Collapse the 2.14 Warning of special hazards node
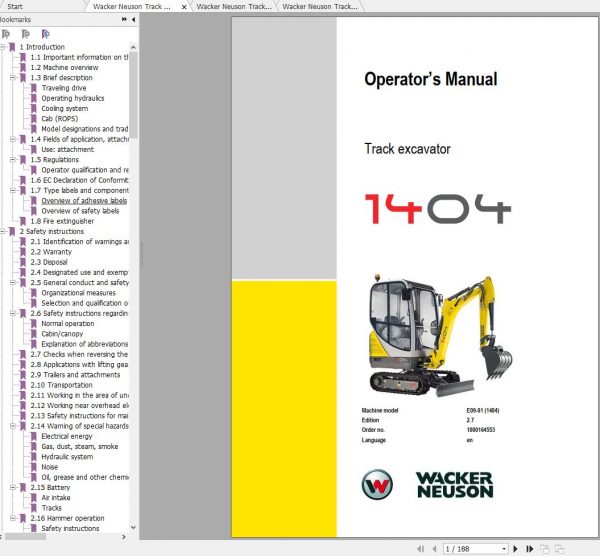The width and height of the screenshot is (600, 556). pos(13,426)
